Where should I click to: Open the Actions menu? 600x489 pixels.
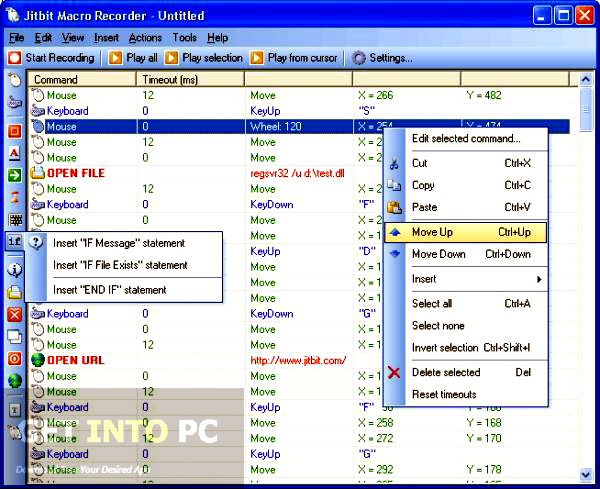point(145,38)
